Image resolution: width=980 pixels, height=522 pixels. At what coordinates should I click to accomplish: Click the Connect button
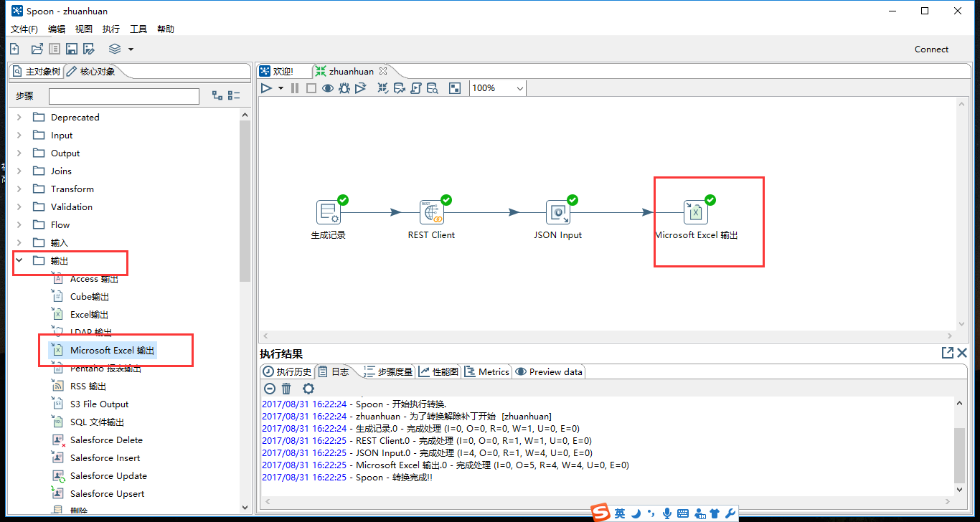pyautogui.click(x=931, y=49)
